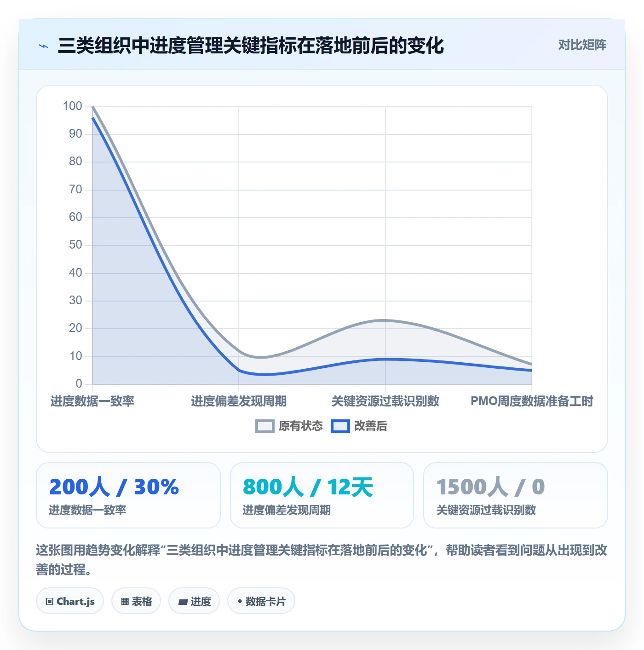The height and width of the screenshot is (650, 644).
Task: Click the 原有状态 legend label
Action: 301,426
